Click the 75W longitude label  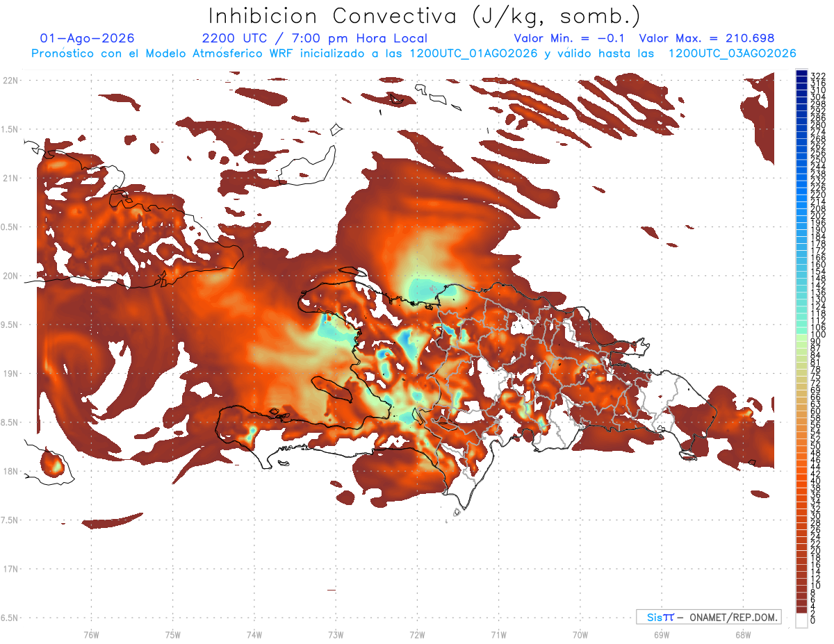(172, 634)
